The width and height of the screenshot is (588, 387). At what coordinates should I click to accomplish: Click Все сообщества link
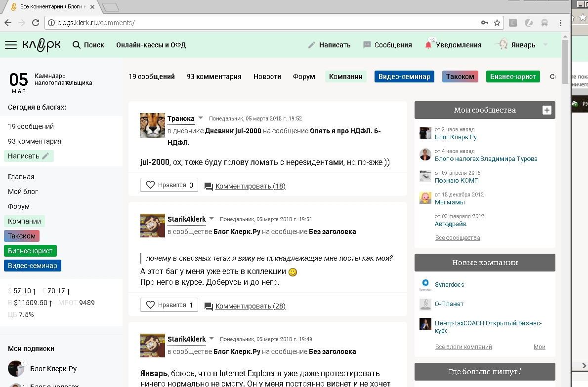click(x=458, y=238)
